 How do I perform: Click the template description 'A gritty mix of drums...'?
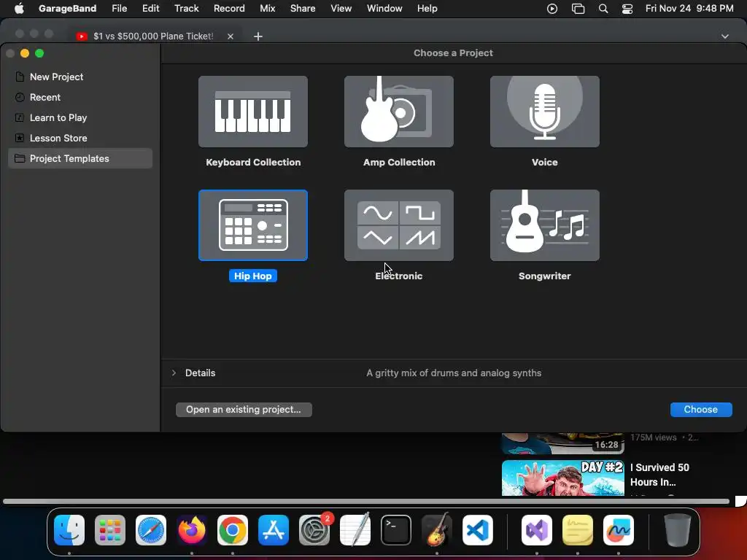tap(454, 373)
